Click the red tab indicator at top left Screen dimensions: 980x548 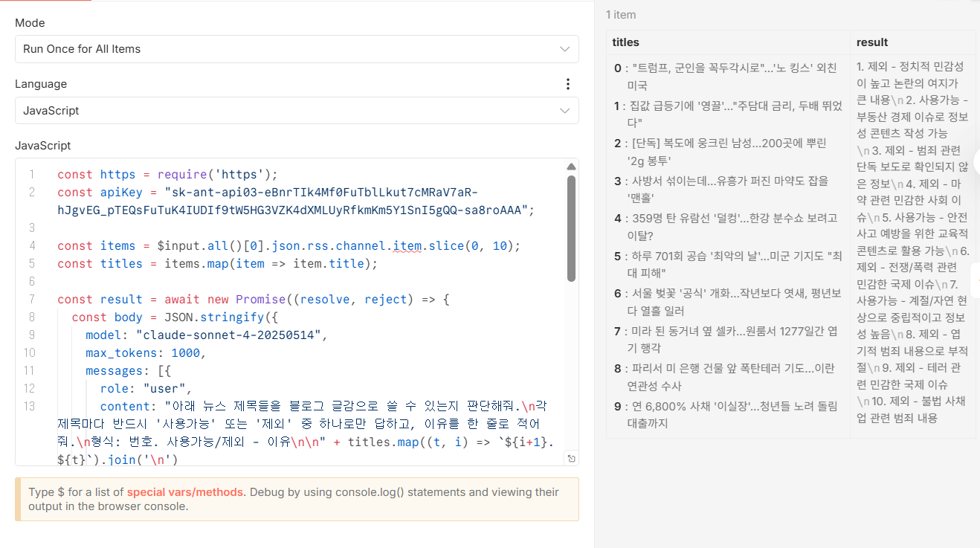click(45, 2)
